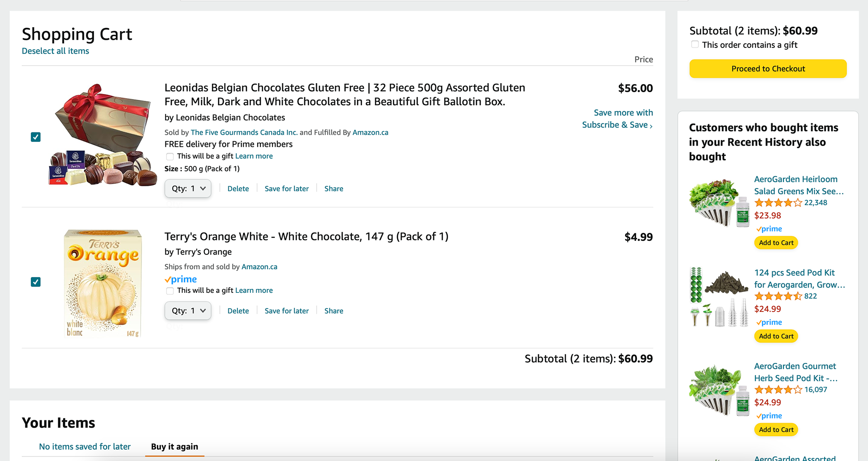
Task: Deselect all items in cart
Action: coord(55,51)
